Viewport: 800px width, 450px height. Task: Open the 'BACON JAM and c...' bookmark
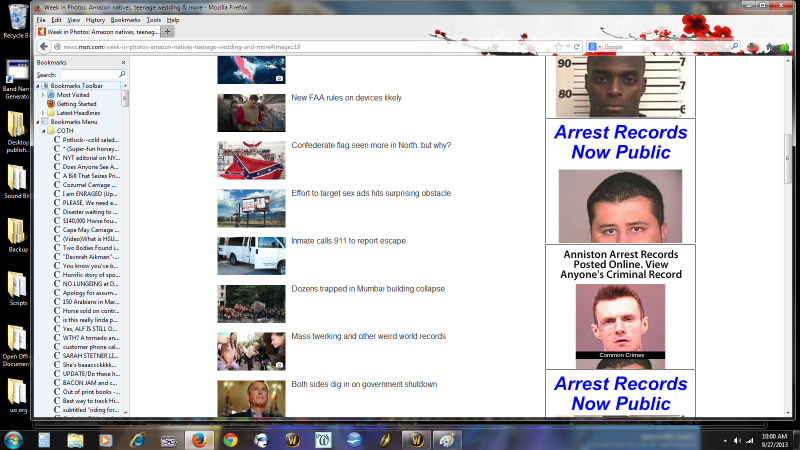90,383
